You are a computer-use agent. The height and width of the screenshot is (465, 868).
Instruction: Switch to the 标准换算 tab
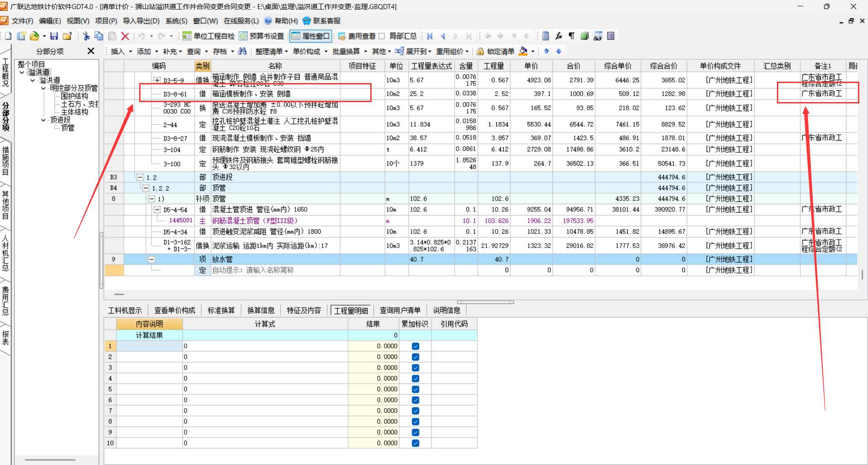221,310
